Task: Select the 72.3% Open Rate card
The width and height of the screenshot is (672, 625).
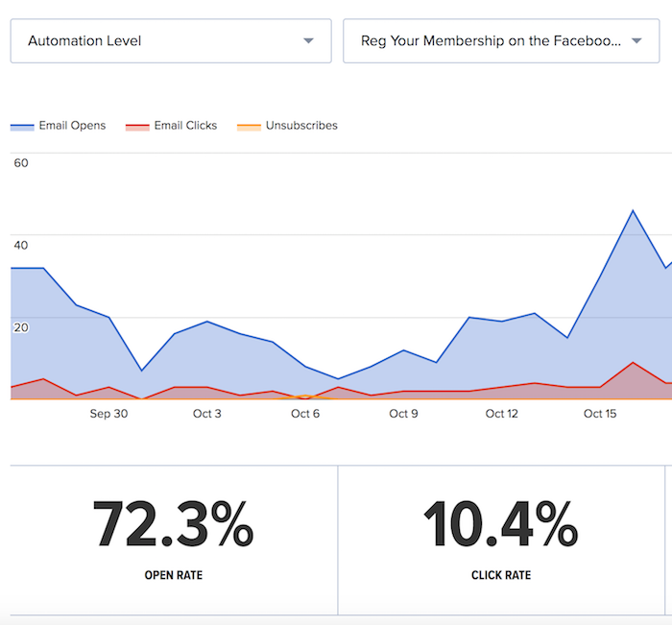Action: pos(174,541)
